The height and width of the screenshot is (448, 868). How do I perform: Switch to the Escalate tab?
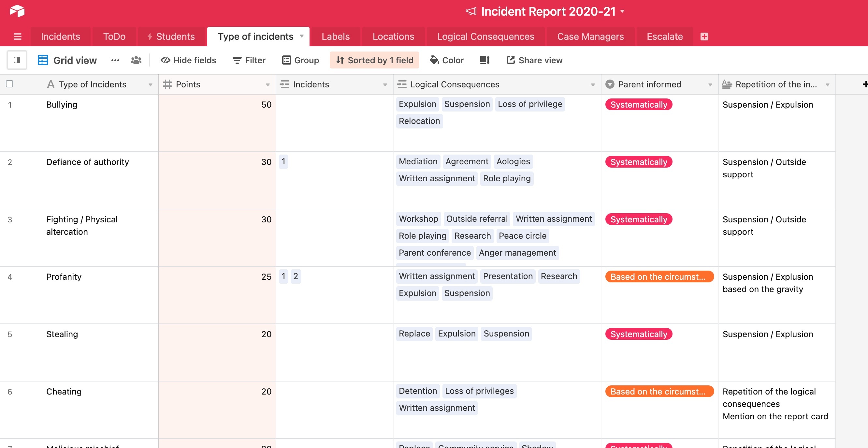tap(664, 37)
